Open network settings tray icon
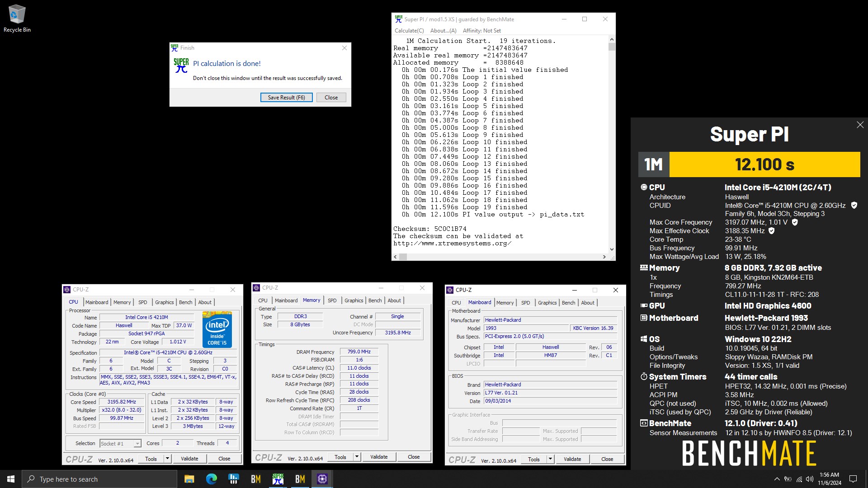Screen dimensions: 868x488 pyautogui.click(x=799, y=479)
